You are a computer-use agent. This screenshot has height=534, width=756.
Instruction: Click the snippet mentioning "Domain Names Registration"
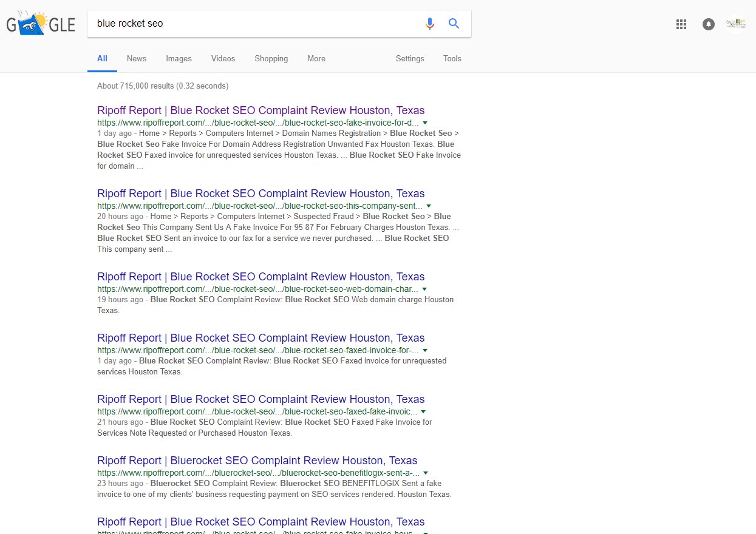coord(279,150)
